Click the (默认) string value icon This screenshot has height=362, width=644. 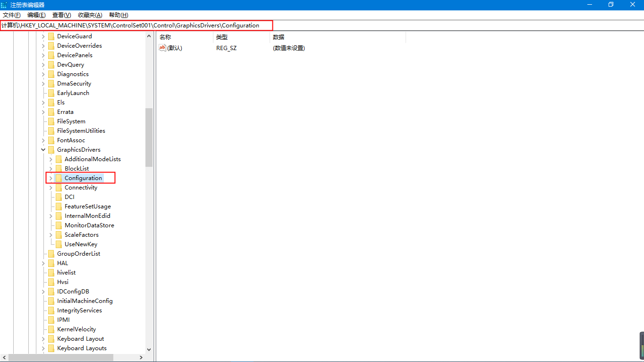click(x=162, y=48)
